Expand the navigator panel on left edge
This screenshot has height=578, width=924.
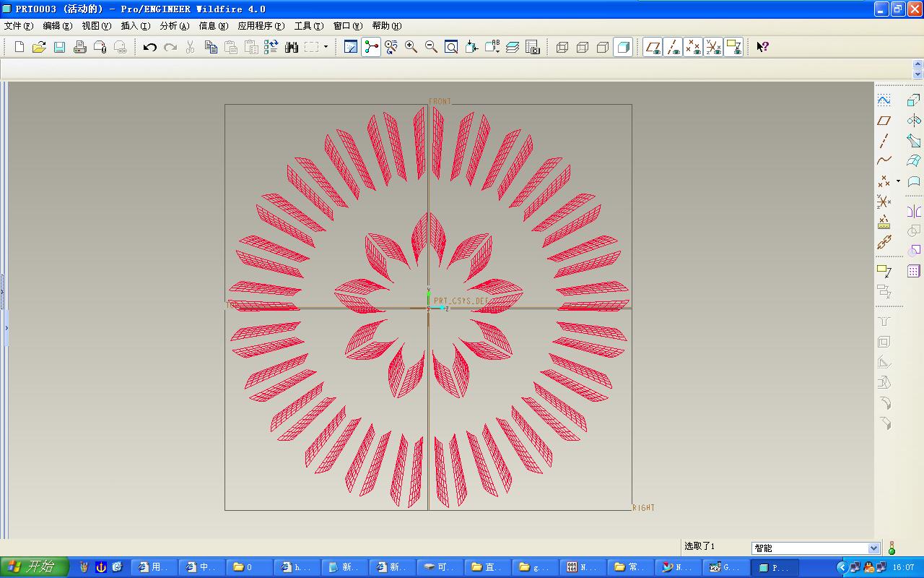pyautogui.click(x=6, y=327)
